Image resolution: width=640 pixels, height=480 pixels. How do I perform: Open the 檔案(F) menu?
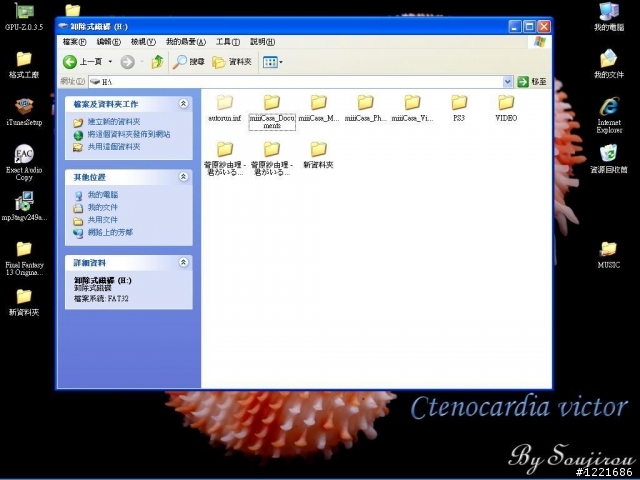74,42
